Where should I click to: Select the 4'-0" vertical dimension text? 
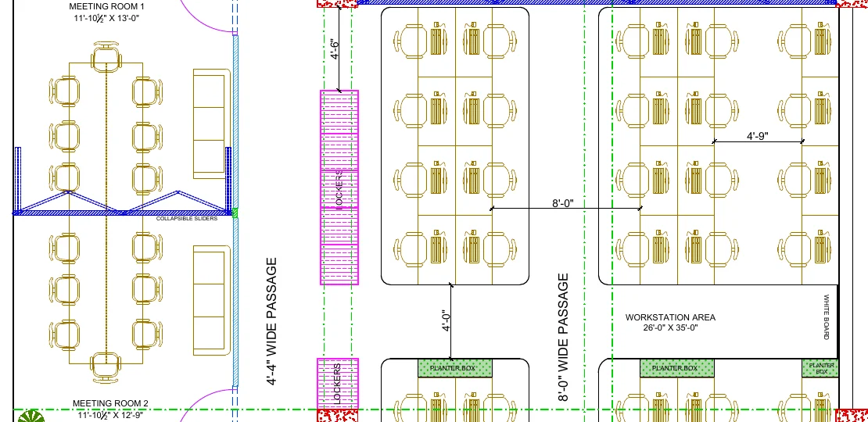pos(446,320)
